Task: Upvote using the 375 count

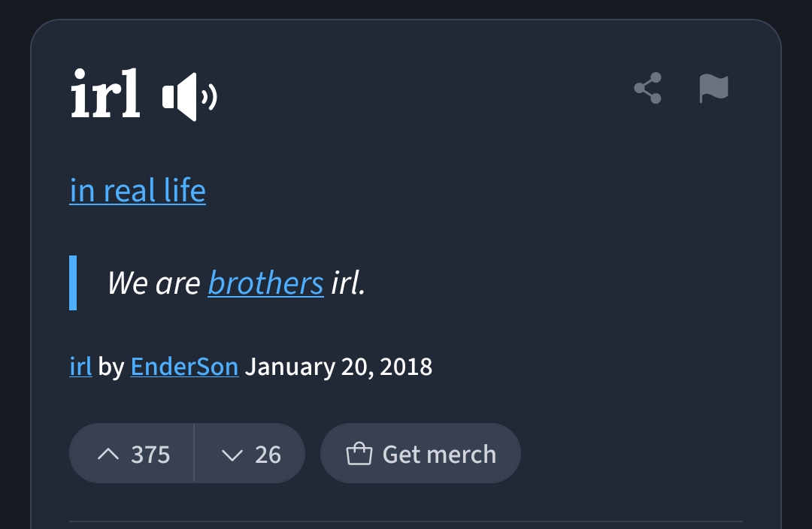Action: pos(150,455)
